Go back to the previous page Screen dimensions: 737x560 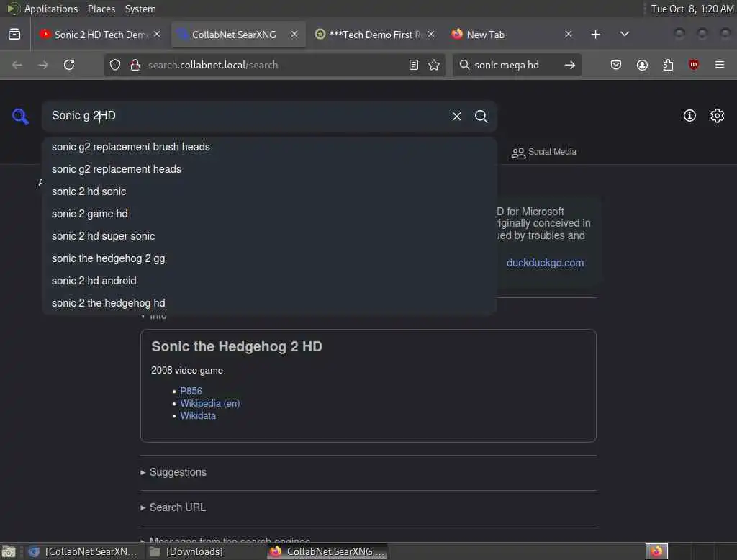point(17,65)
